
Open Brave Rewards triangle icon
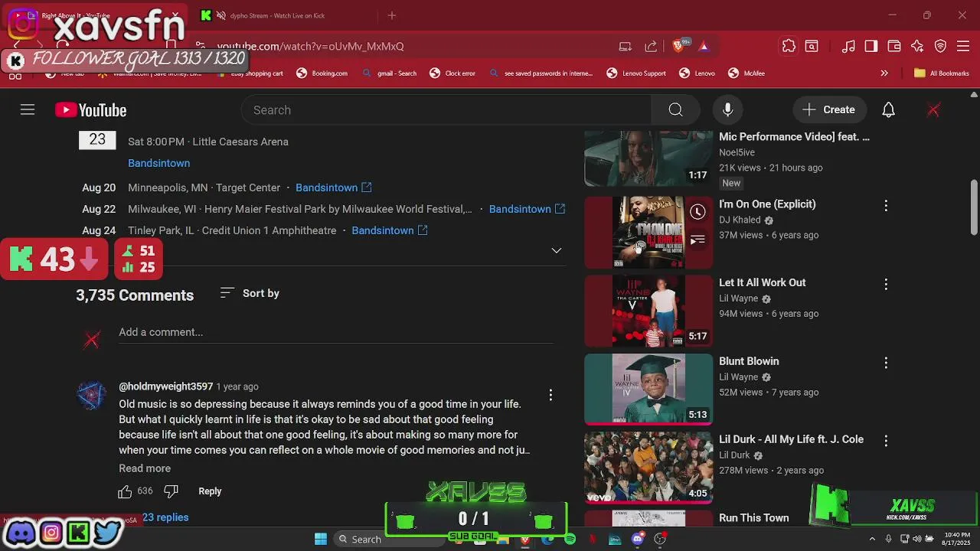pyautogui.click(x=704, y=46)
